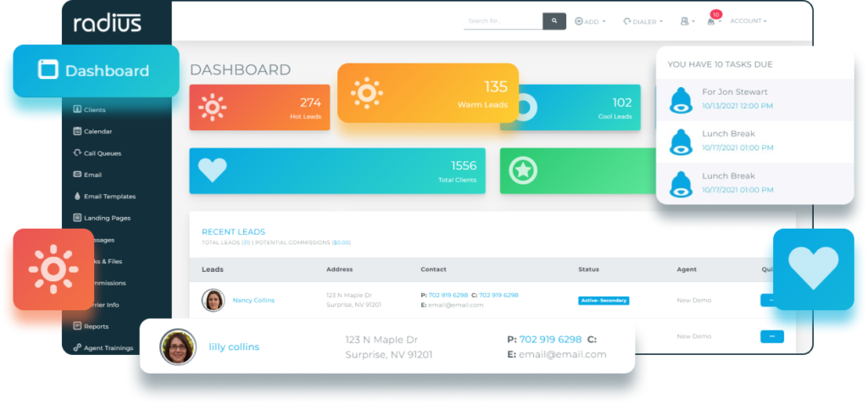Screen dimensions: 868x405
Task: Expand the ACCOUNT dropdown menu
Action: pyautogui.click(x=748, y=20)
